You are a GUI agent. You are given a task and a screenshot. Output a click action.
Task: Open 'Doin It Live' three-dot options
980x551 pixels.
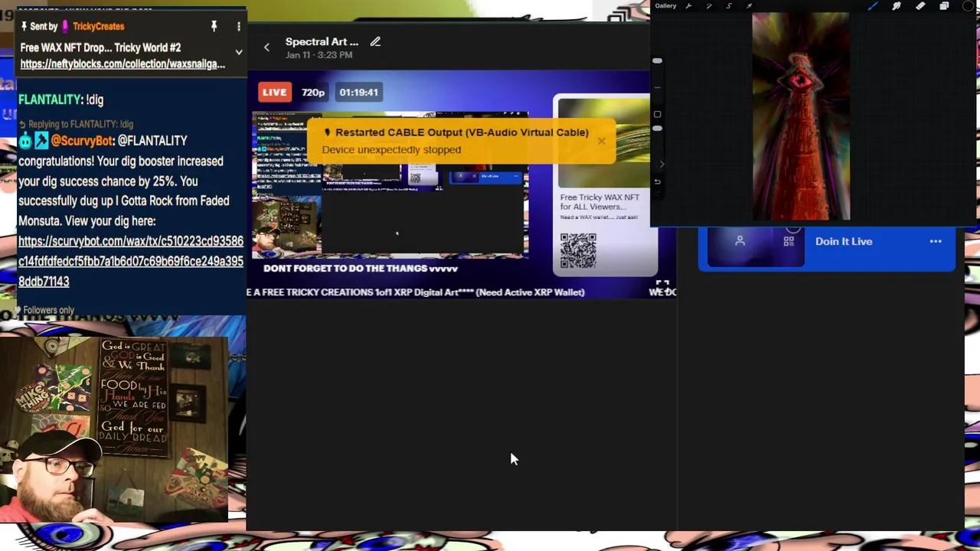pyautogui.click(x=936, y=242)
